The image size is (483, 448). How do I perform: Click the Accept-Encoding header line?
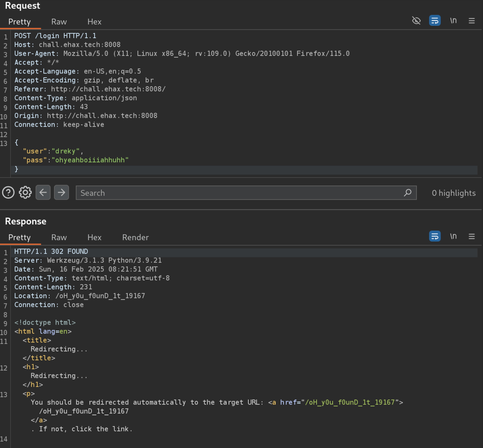click(84, 80)
